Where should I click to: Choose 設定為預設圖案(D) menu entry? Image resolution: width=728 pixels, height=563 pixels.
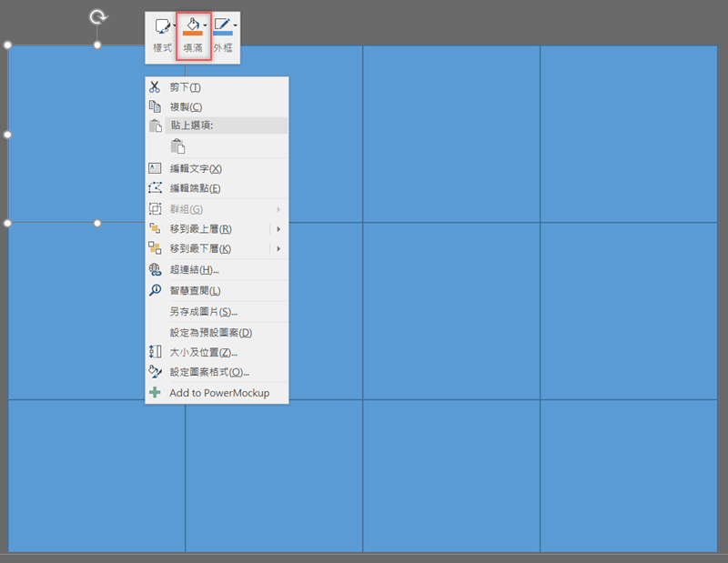tap(217, 332)
